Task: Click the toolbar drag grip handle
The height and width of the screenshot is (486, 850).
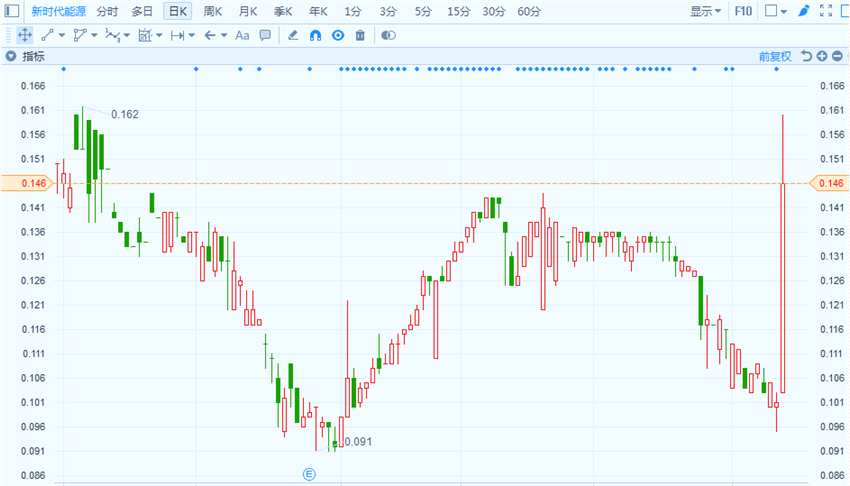Action: (8, 36)
